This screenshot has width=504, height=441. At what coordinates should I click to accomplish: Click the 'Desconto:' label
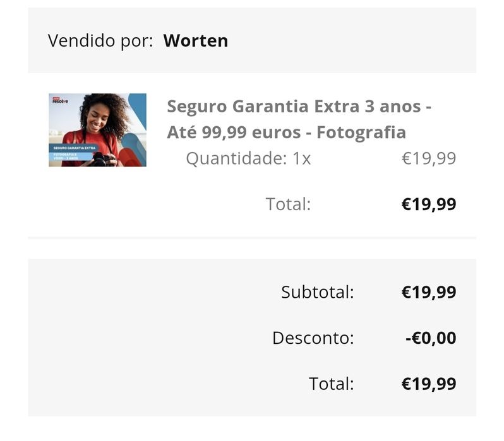click(x=313, y=338)
